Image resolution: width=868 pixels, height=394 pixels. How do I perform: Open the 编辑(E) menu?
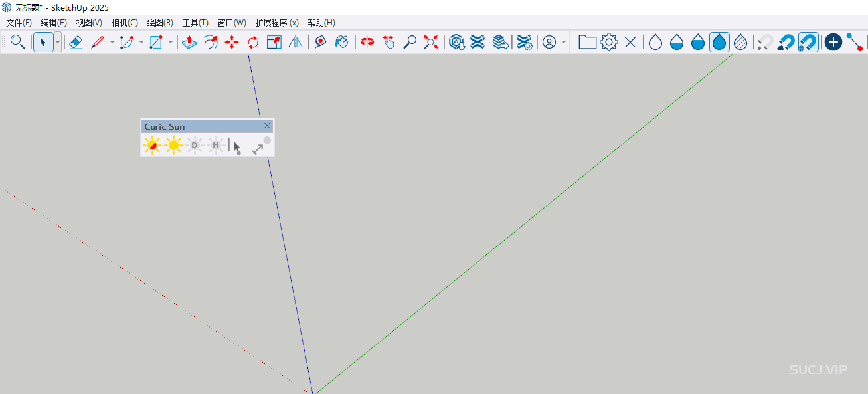tap(54, 23)
